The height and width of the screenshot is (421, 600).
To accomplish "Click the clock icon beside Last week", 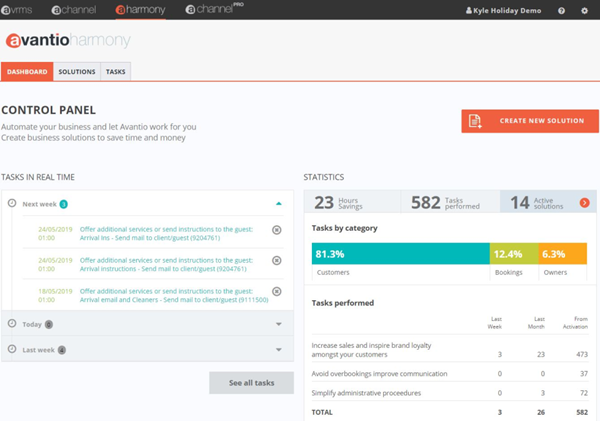I will 12,349.
